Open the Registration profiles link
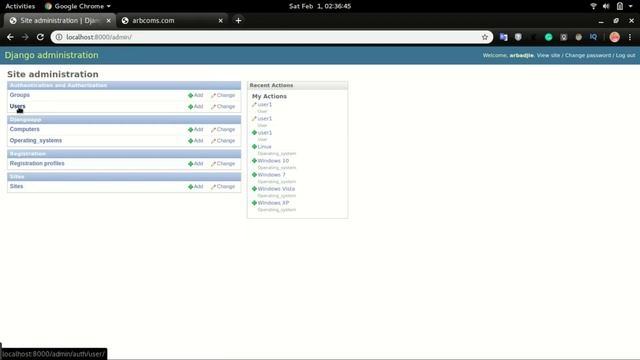This screenshot has height=360, width=640. [x=37, y=163]
